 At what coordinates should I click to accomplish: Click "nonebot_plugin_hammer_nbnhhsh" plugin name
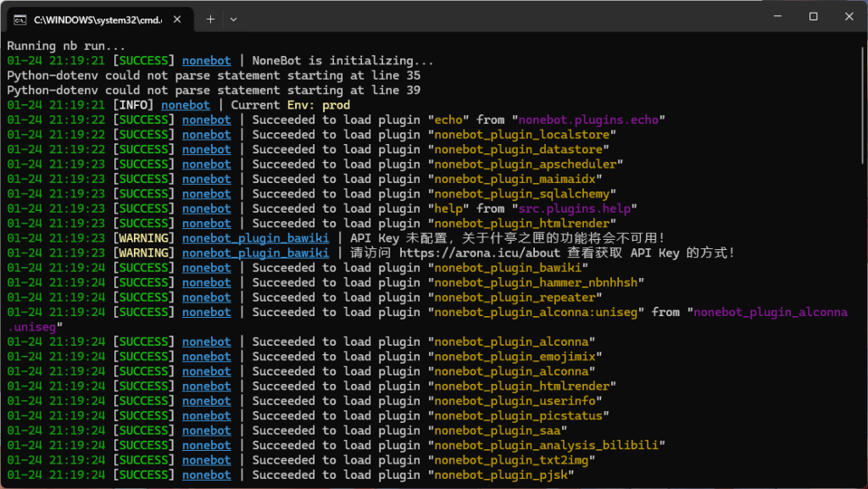click(x=536, y=283)
